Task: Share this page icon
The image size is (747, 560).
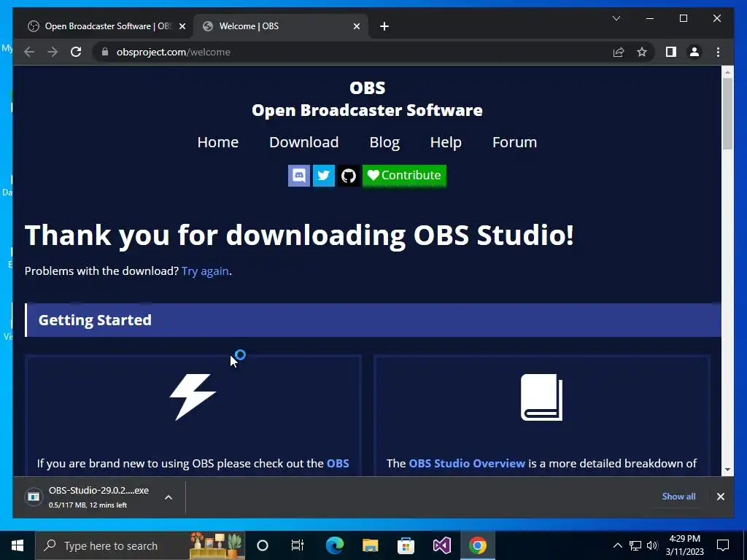Action: [x=619, y=52]
